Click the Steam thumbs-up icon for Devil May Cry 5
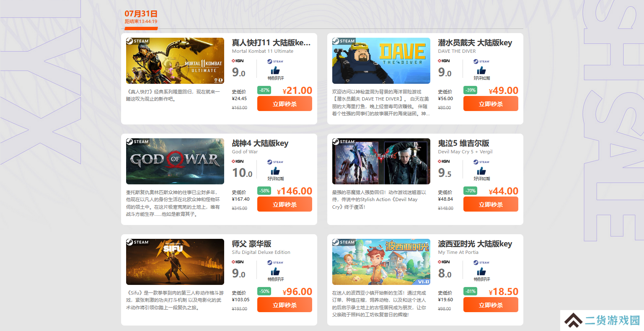 pyautogui.click(x=481, y=171)
